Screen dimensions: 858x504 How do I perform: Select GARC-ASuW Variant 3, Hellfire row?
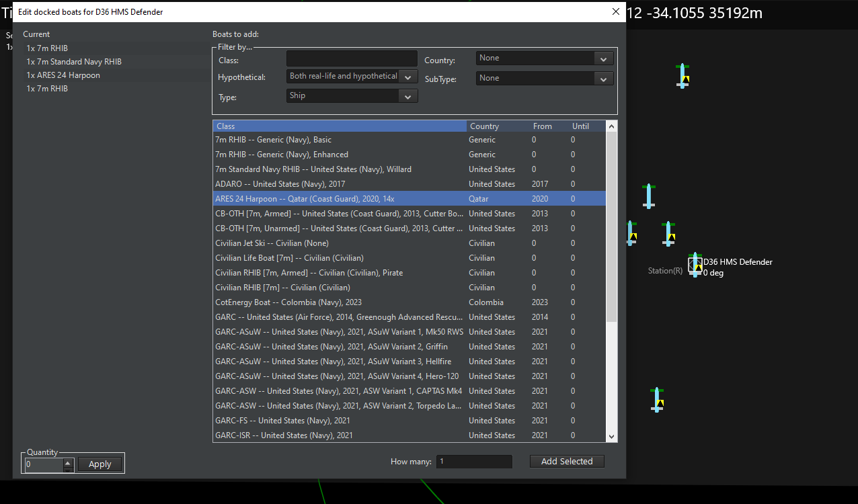pos(409,362)
